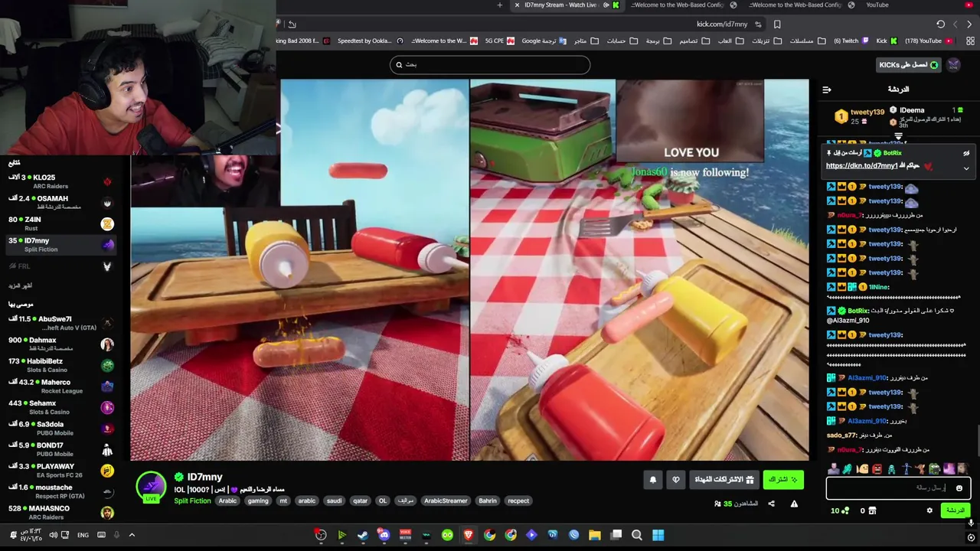Close the ID7mny Stream tab

click(x=517, y=5)
